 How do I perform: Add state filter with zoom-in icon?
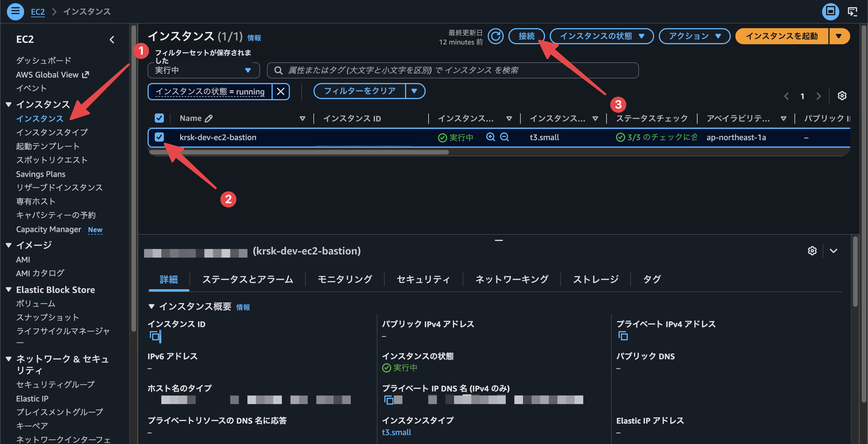tap(491, 137)
